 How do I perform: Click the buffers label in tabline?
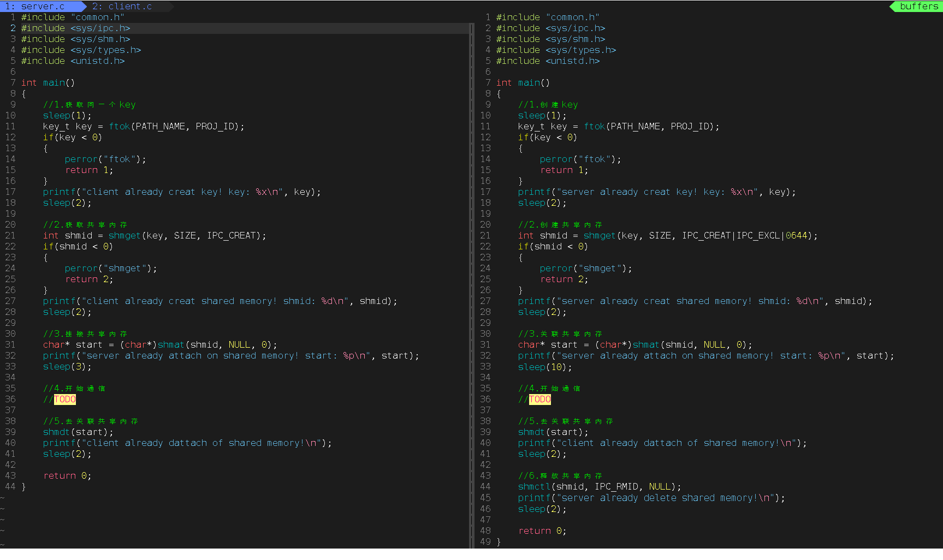click(919, 6)
